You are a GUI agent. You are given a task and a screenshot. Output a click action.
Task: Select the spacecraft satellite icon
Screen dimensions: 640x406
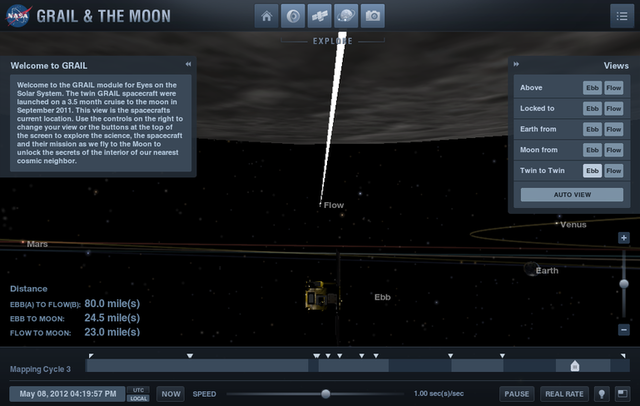pyautogui.click(x=320, y=16)
